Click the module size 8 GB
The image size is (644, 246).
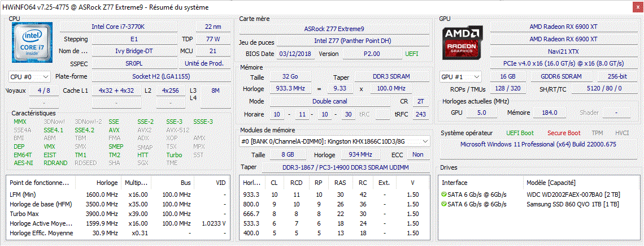[288, 155]
